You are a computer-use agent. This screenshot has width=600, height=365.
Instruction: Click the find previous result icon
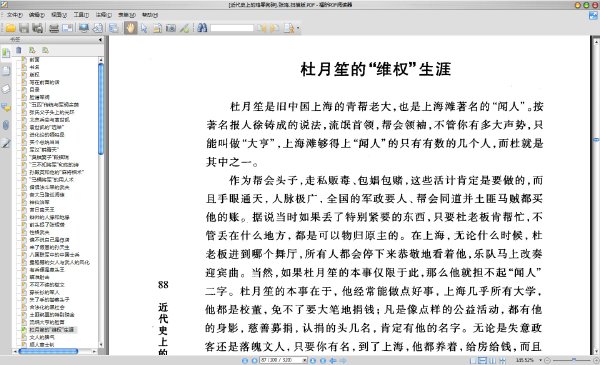click(x=261, y=28)
